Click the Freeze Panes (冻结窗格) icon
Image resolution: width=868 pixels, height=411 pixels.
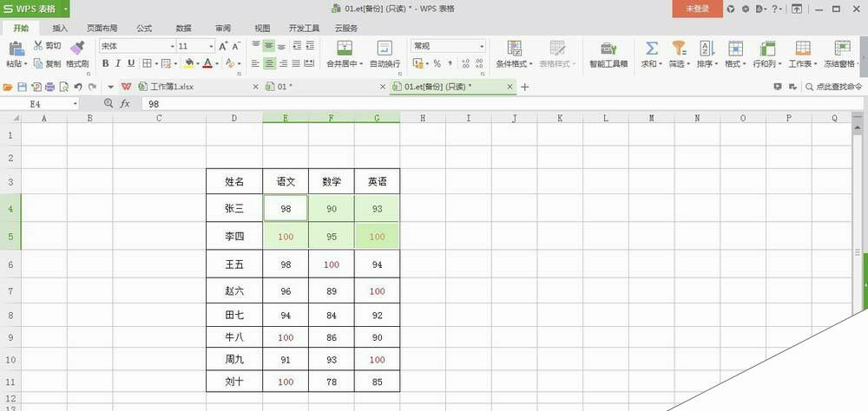pos(843,49)
